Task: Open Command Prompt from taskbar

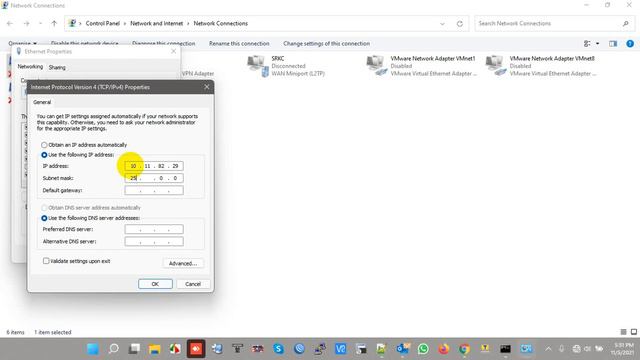Action: pyautogui.click(x=505, y=349)
